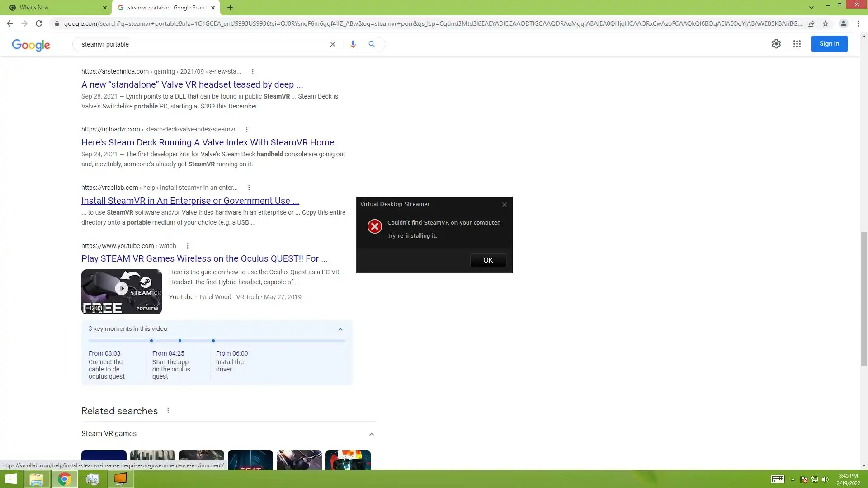The height and width of the screenshot is (488, 868).
Task: Open options for arstechnica result
Action: 253,71
